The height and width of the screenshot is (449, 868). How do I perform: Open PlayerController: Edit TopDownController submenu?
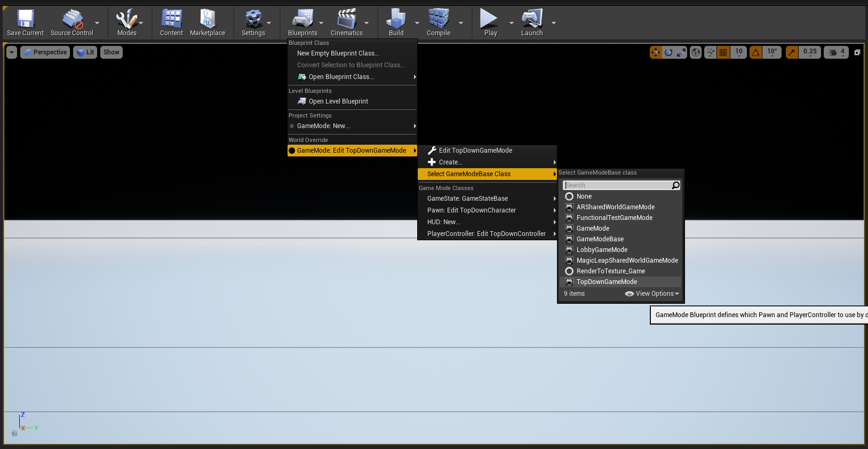(x=487, y=234)
